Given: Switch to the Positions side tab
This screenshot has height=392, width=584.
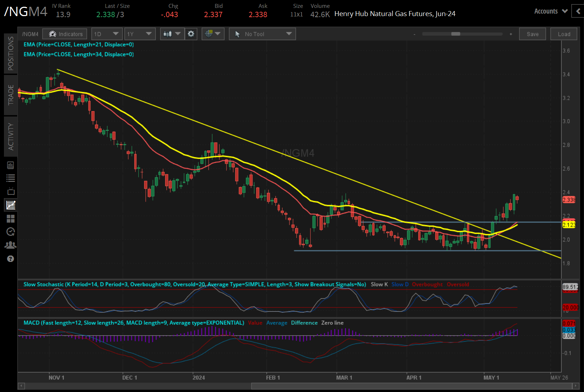Looking at the screenshot, I should (11, 53).
